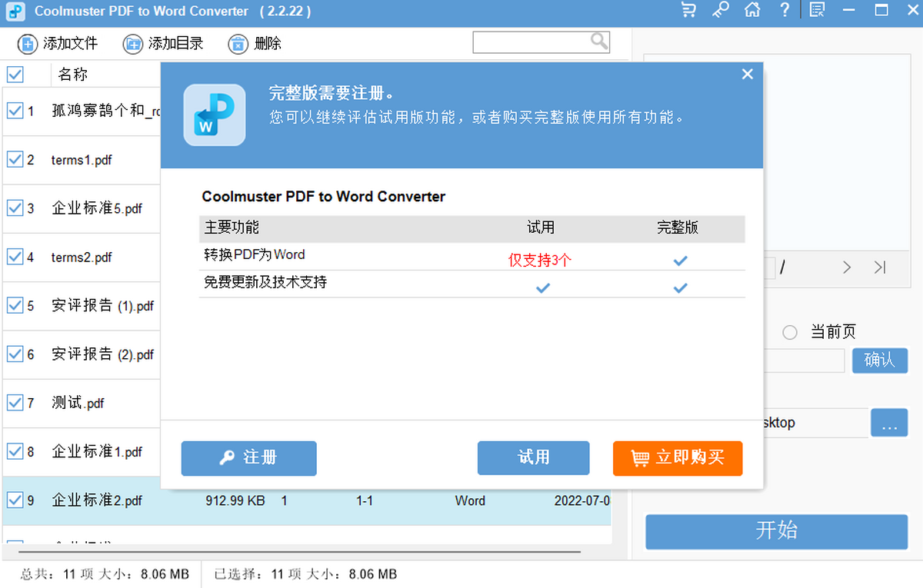The width and height of the screenshot is (923, 588).
Task: Click 删除 label in toolbar
Action: coord(268,44)
